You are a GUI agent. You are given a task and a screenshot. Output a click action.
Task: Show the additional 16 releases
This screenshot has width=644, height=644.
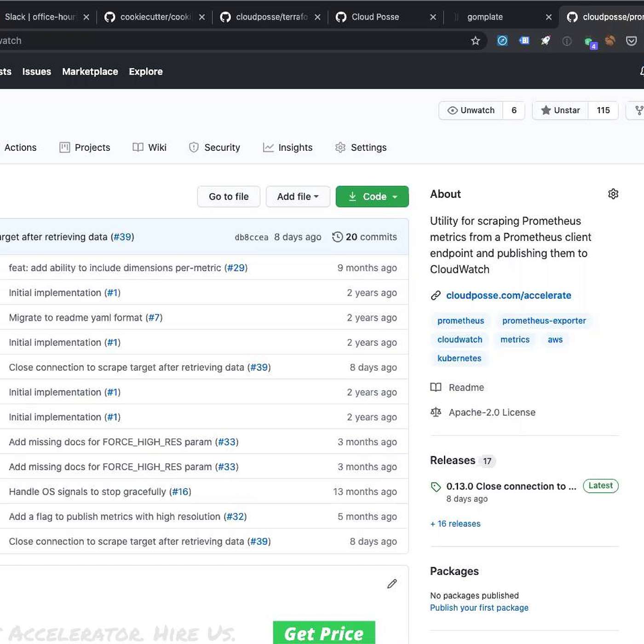[x=455, y=523]
